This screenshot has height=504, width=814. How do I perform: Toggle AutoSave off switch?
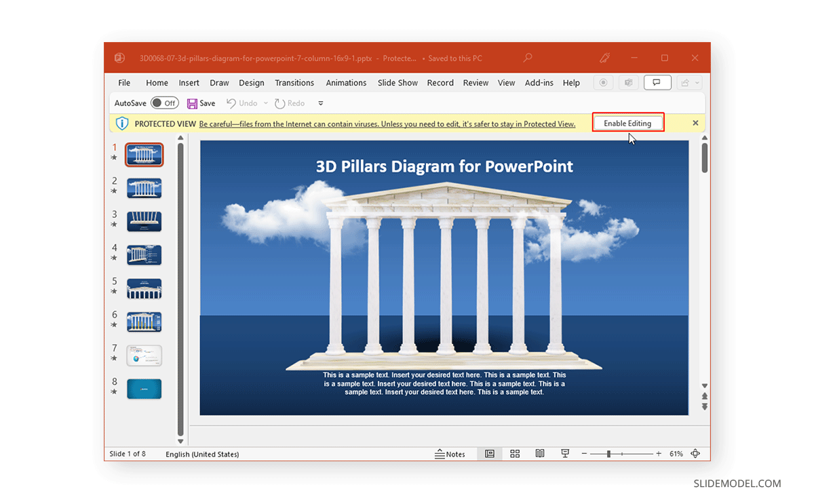coord(164,102)
